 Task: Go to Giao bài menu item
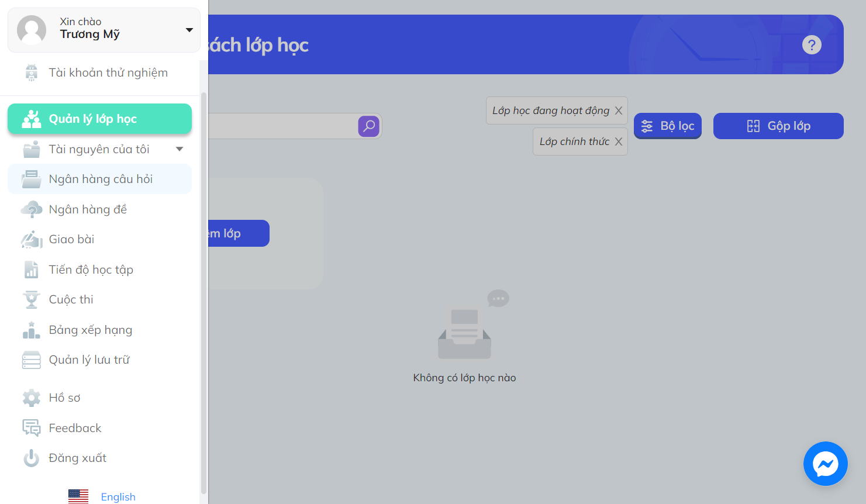[x=99, y=239]
